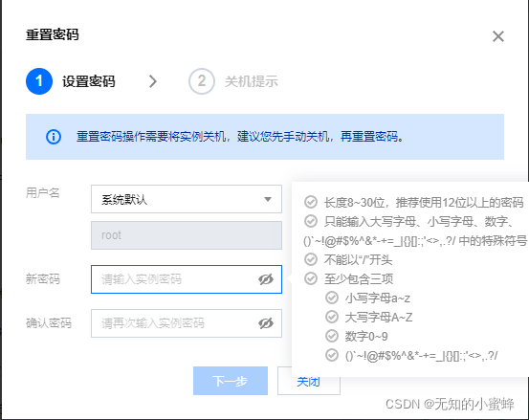The width and height of the screenshot is (529, 420).
Task: Toggle visibility of the 新密码 field
Action: [x=266, y=279]
